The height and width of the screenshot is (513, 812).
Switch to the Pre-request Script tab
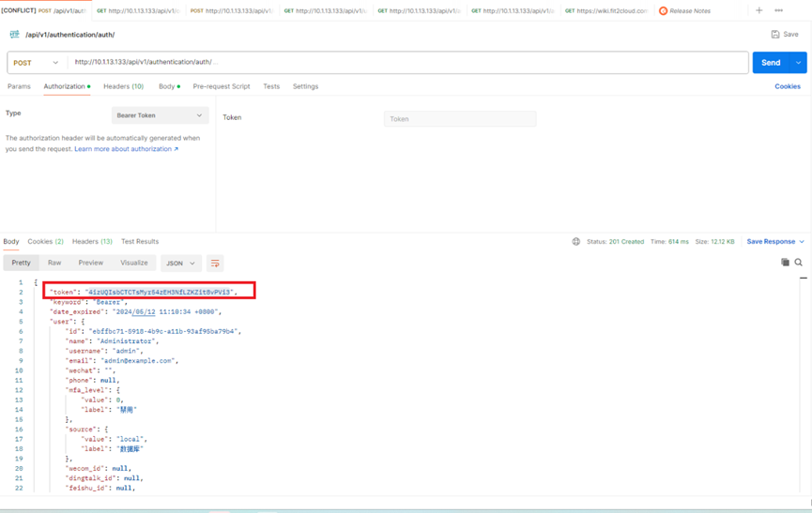[222, 86]
